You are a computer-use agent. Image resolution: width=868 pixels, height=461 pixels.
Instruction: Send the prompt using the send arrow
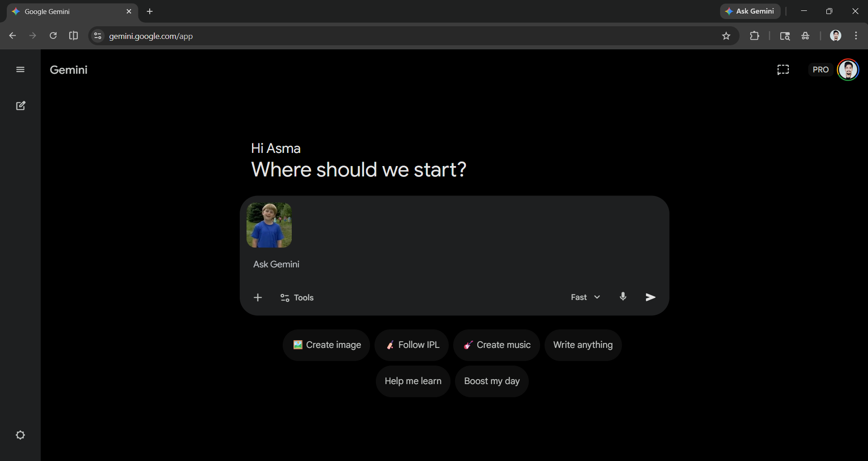click(x=650, y=297)
